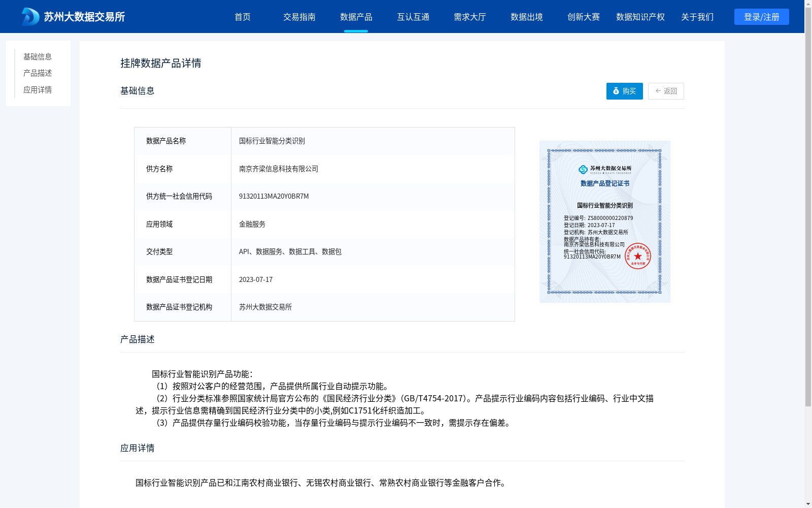Click the back arrow icon on 返回 button

pos(658,91)
